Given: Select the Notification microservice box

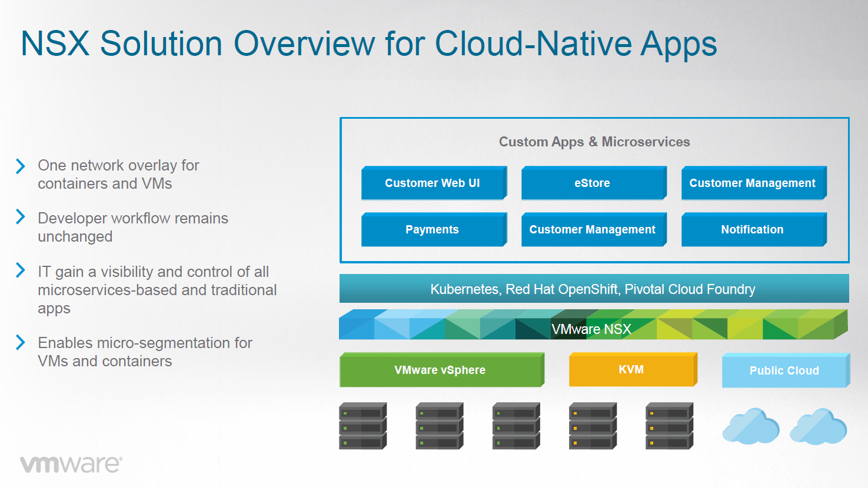Looking at the screenshot, I should click(754, 229).
